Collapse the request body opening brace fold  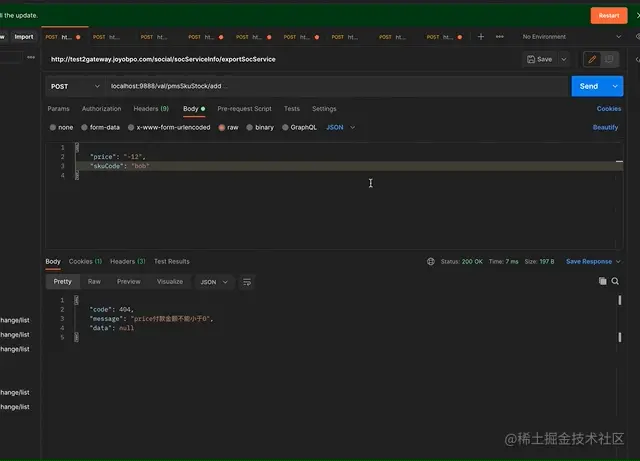(77, 147)
